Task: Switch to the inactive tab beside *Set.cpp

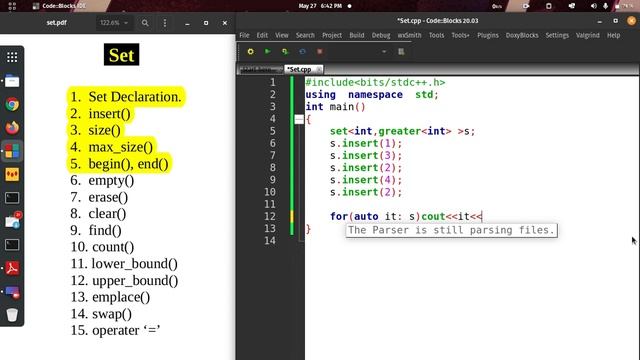Action: click(260, 69)
